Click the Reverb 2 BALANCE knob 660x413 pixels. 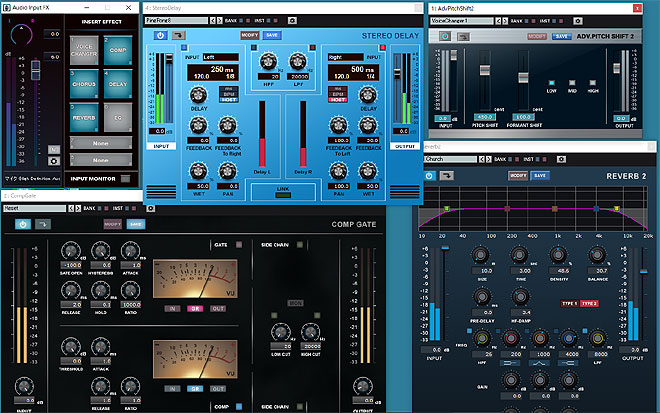597,255
